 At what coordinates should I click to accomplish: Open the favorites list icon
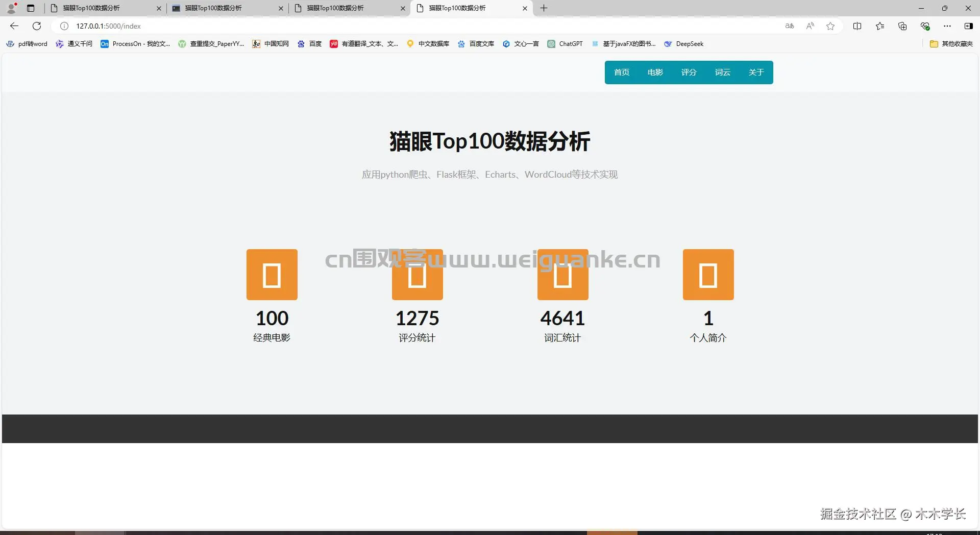(880, 26)
